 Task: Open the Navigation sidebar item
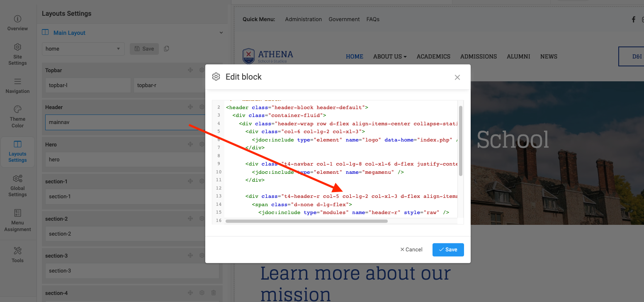pyautogui.click(x=17, y=85)
